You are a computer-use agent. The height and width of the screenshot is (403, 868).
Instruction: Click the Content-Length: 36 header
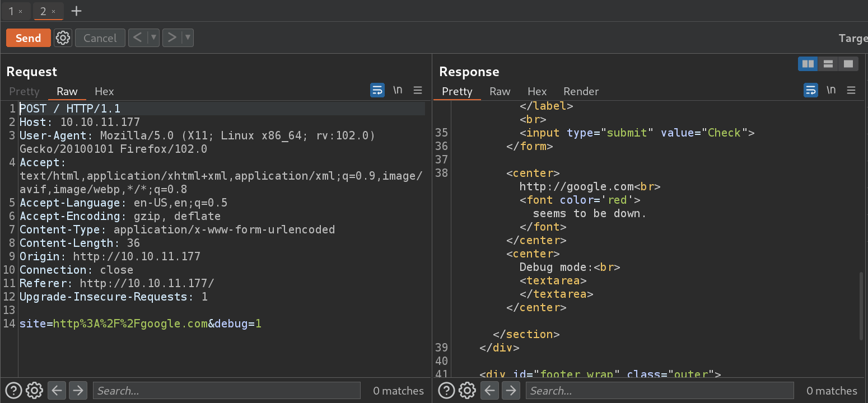click(x=80, y=243)
